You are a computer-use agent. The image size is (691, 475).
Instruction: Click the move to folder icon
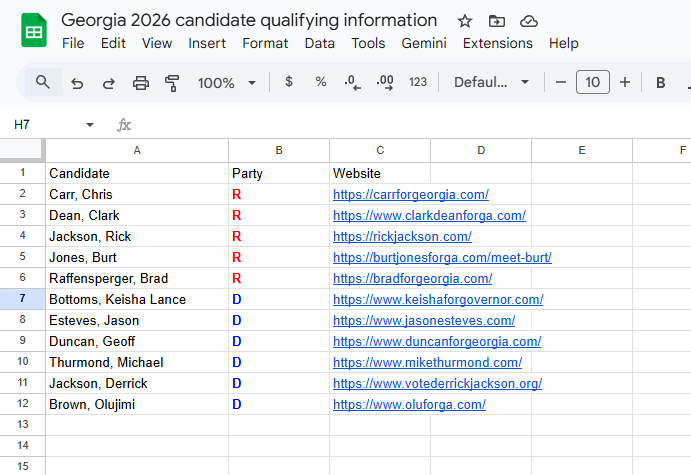497,21
